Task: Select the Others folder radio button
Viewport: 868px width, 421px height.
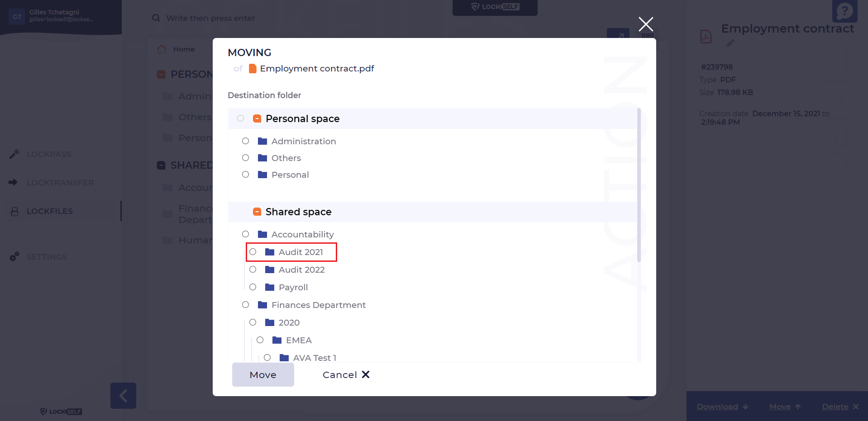Action: click(x=246, y=158)
